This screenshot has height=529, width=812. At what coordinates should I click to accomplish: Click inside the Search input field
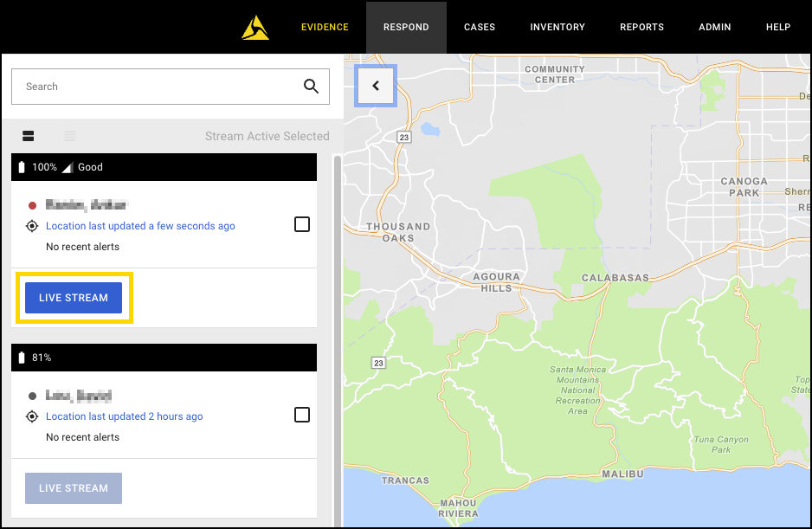pos(156,87)
